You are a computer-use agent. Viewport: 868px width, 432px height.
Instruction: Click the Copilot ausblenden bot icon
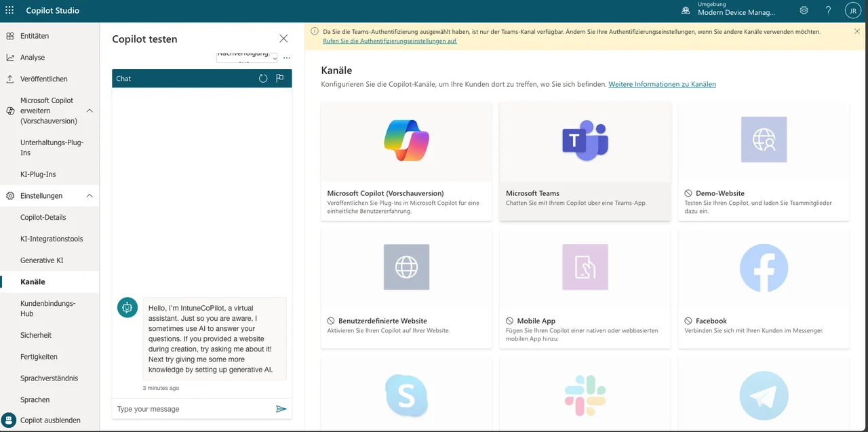9,420
